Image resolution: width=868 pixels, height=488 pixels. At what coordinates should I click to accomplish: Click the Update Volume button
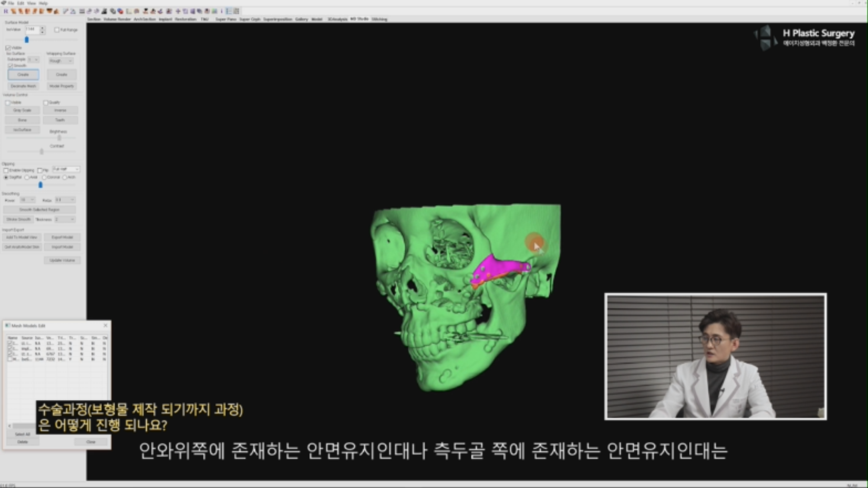coord(62,260)
